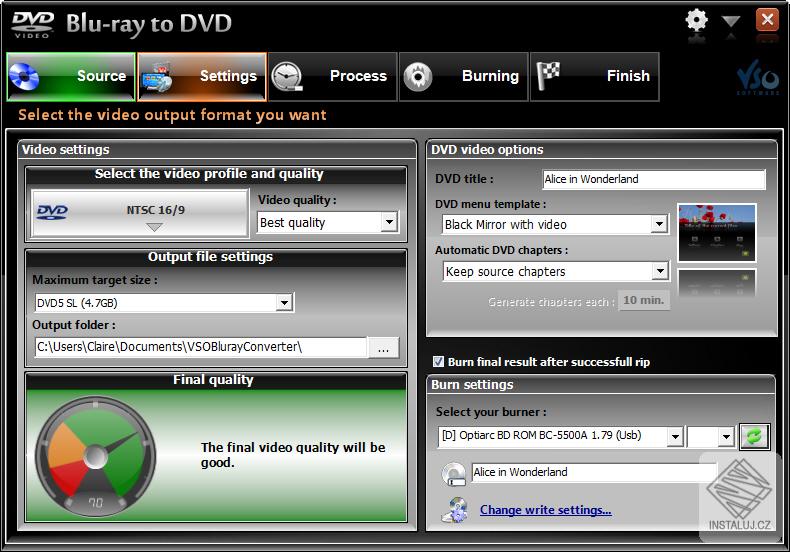
Task: Open the NTSC 16/9 video profile selector
Action: tap(140, 214)
